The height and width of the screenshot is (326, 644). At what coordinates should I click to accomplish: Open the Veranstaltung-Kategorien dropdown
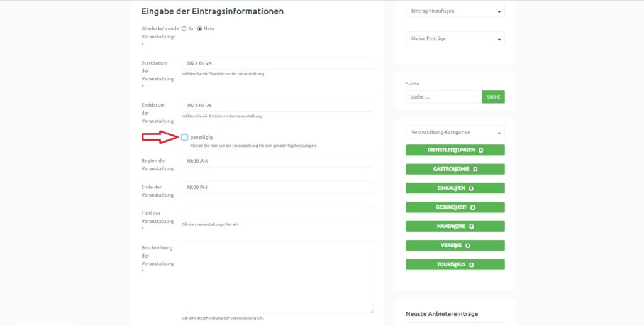pos(455,133)
